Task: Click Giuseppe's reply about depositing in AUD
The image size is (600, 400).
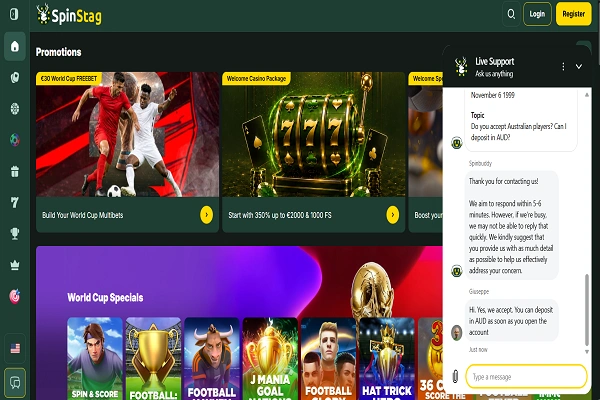Action: [512, 321]
